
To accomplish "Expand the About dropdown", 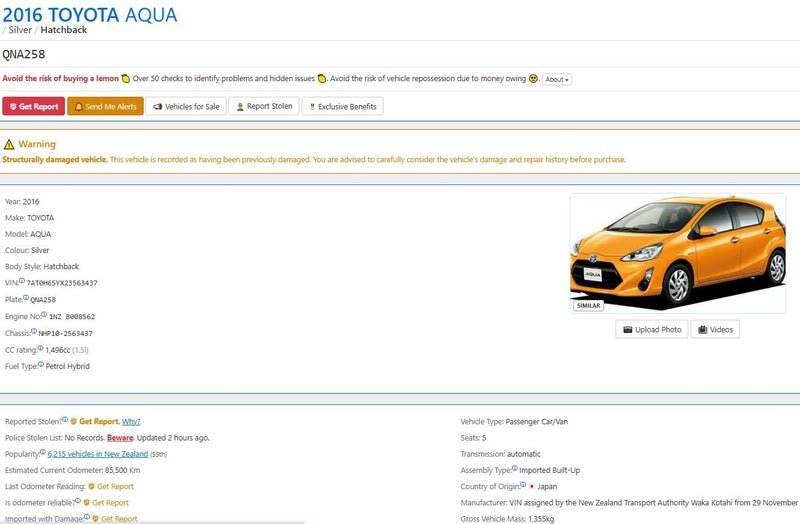I will pyautogui.click(x=557, y=79).
